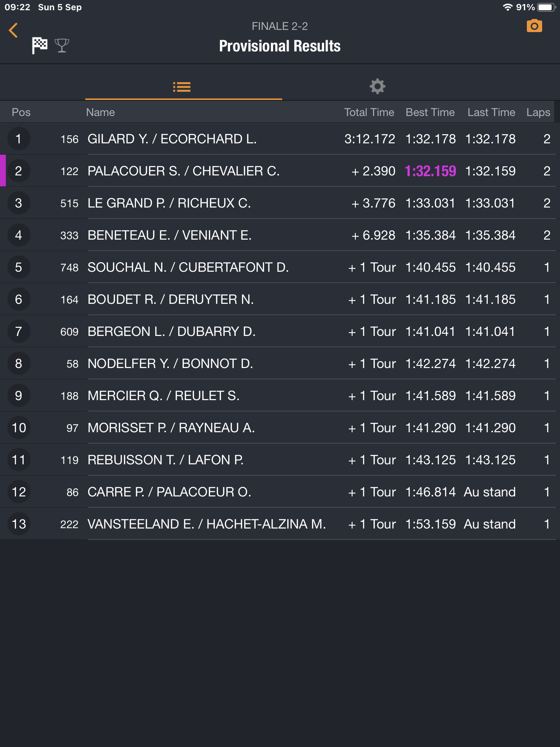
Task: Open row SOUCHAL N. / CUBERTAFONT D.
Action: tap(280, 267)
